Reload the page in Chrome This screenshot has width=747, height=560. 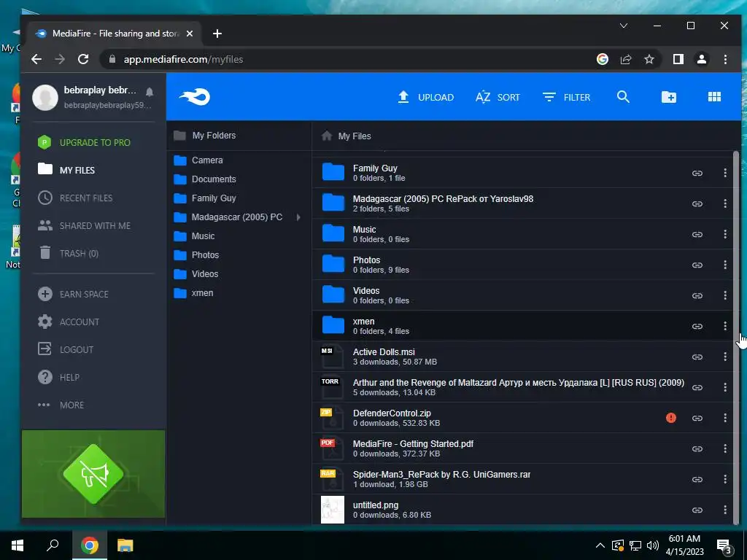pos(83,59)
